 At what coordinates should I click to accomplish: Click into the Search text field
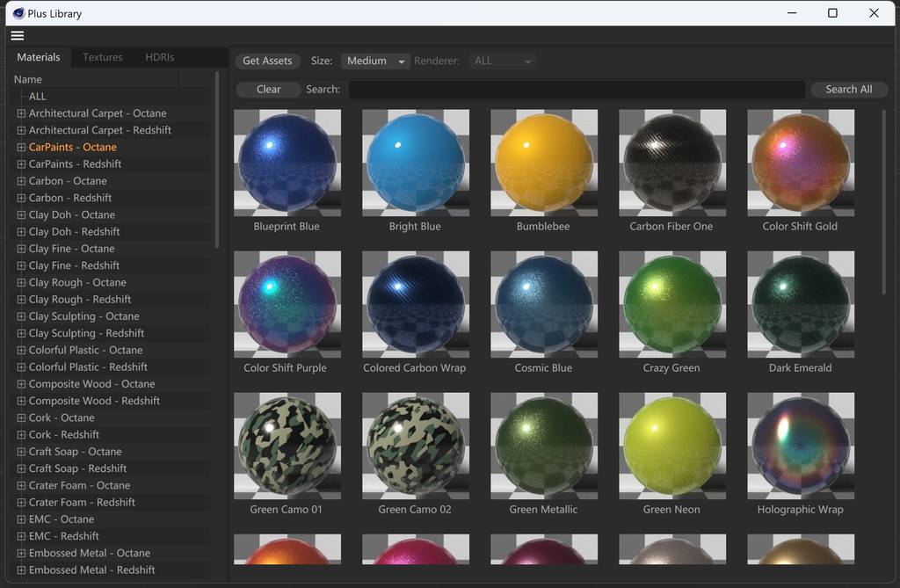coord(577,90)
